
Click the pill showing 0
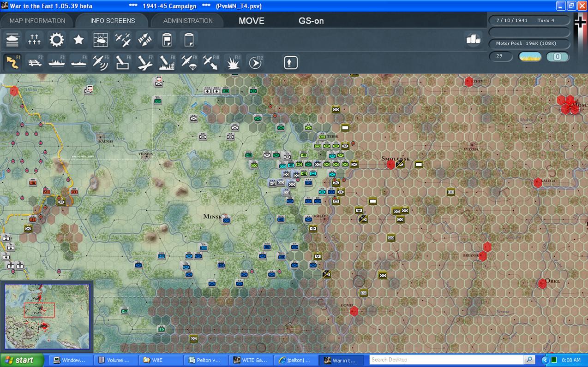coord(557,57)
